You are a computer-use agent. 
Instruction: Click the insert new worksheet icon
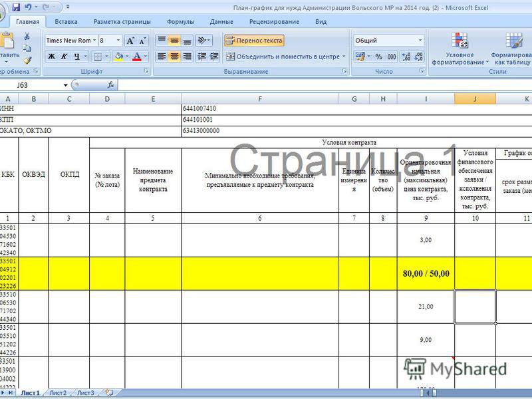(x=109, y=393)
